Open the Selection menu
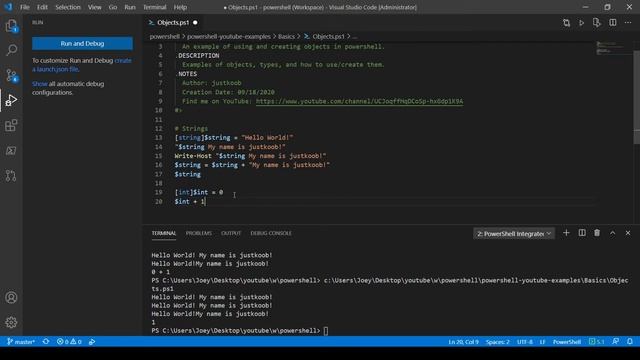 click(68, 7)
